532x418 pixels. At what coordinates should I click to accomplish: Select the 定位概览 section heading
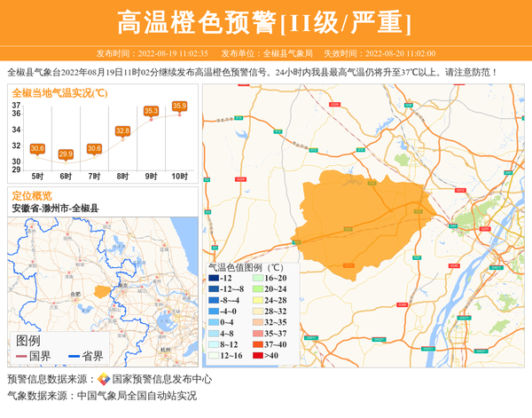32,195
